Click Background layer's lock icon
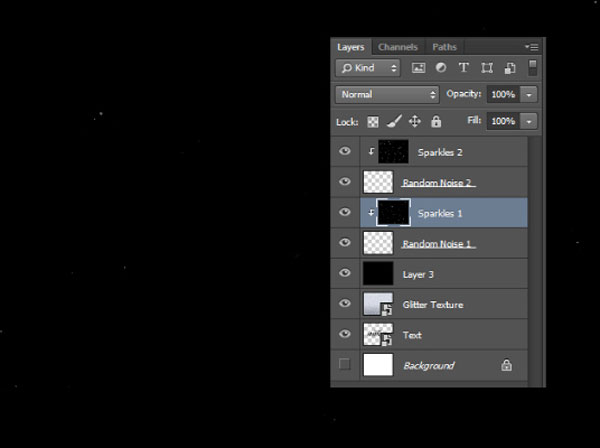The width and height of the screenshot is (600, 448). point(506,365)
